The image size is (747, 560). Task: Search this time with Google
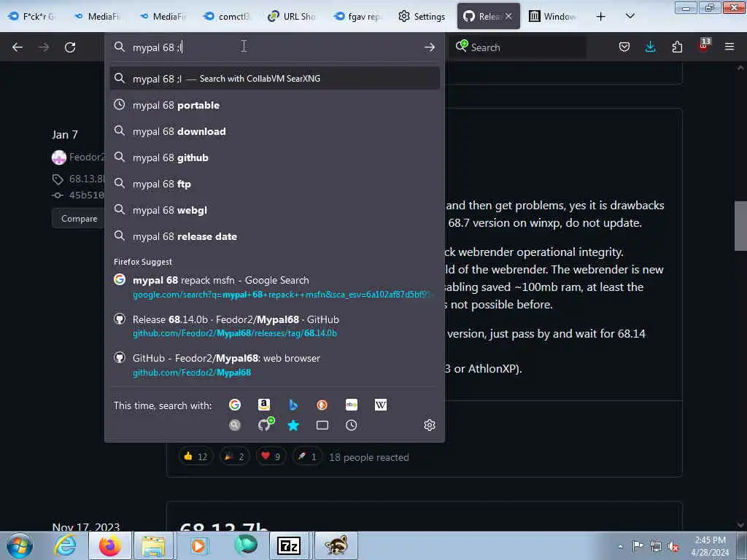click(x=234, y=405)
